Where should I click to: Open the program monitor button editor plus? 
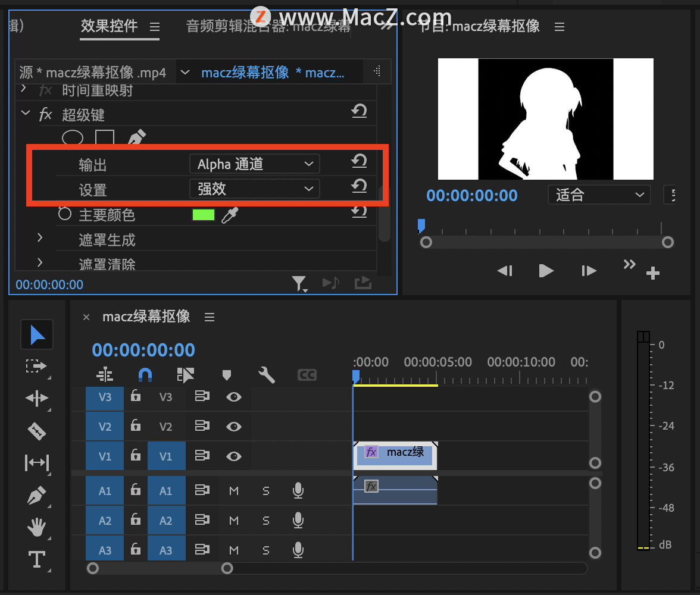652,273
